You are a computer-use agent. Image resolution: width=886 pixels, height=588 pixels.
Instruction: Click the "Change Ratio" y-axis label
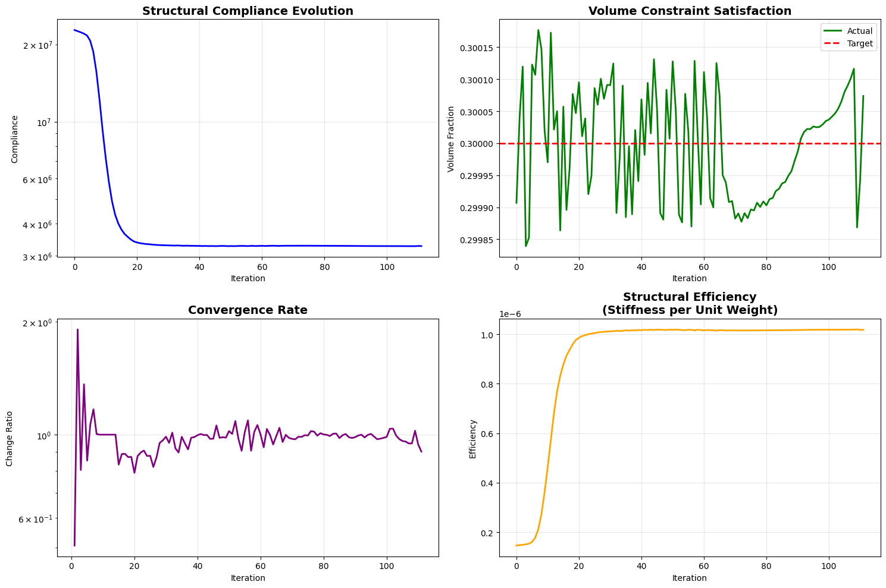(x=10, y=438)
